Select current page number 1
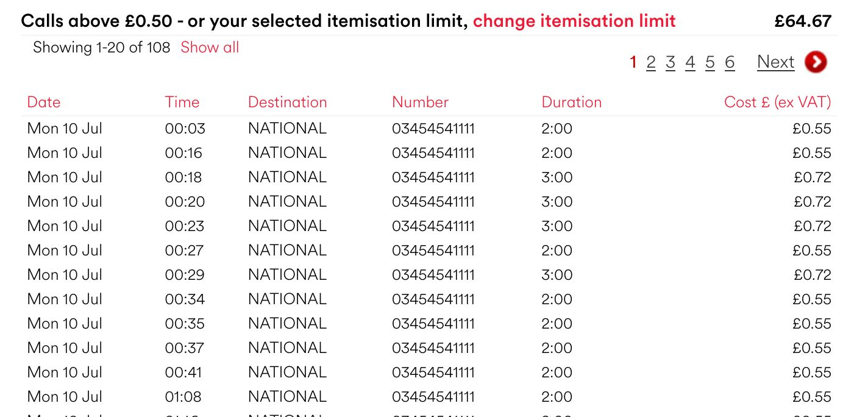 [x=633, y=62]
